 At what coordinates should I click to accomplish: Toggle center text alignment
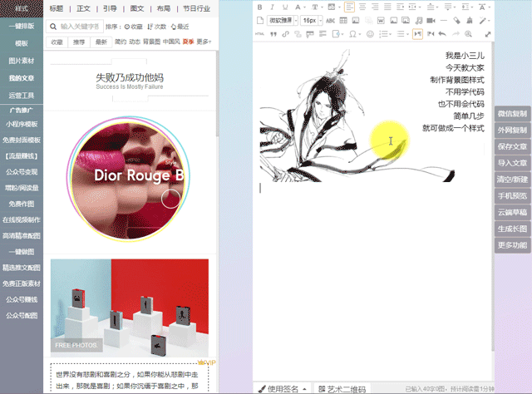[x=362, y=7]
